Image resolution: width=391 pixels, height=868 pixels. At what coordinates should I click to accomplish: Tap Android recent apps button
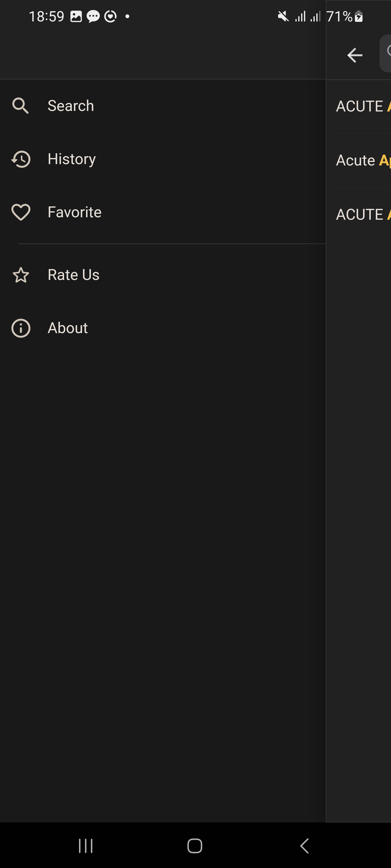pos(86,846)
